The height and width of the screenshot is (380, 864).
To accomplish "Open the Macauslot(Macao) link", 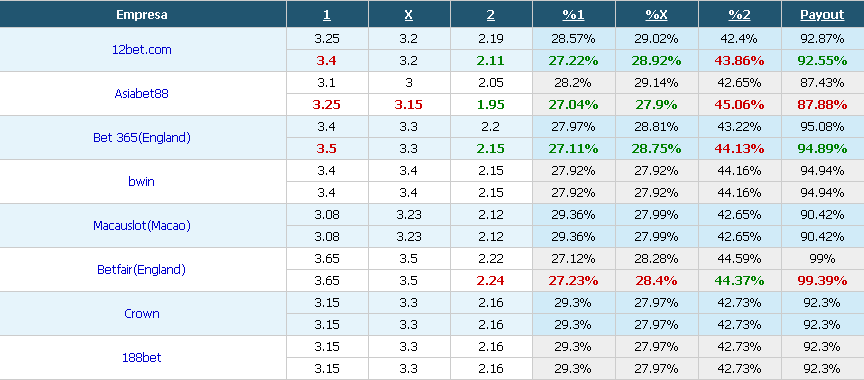I will (x=142, y=225).
